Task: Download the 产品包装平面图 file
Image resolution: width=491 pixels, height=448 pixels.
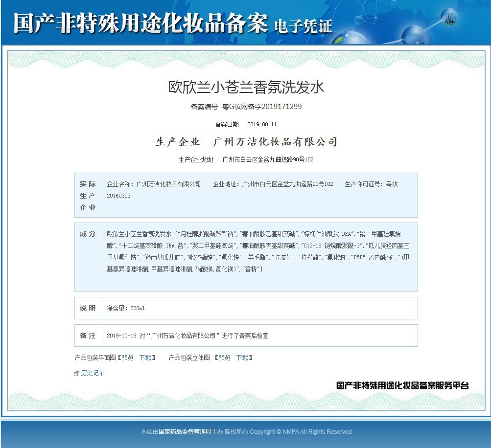Action: (145, 358)
